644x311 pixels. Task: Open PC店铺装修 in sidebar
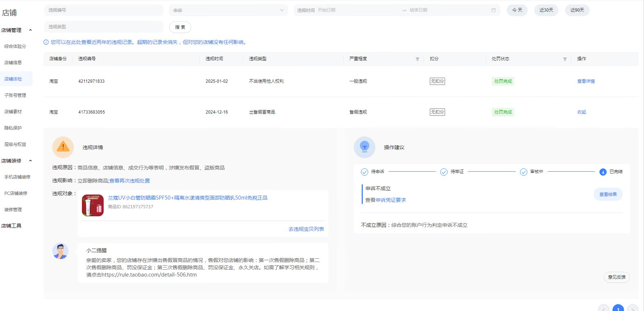[16, 193]
